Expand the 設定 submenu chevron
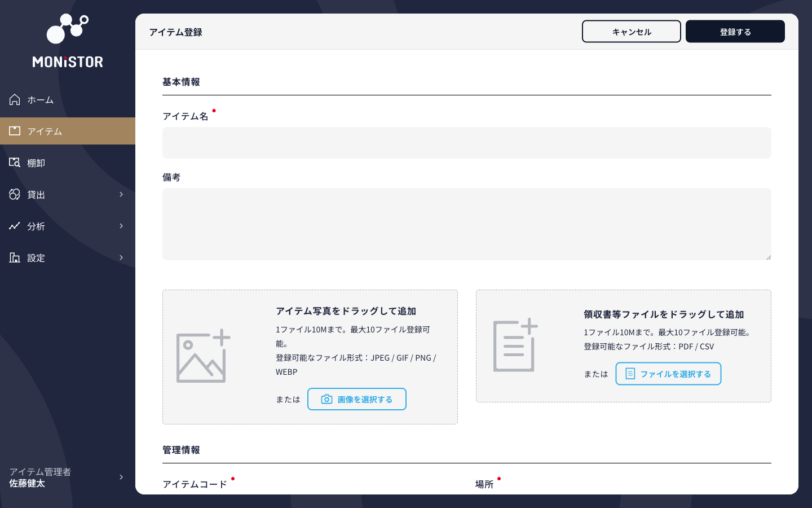The image size is (812, 508). pos(121,257)
